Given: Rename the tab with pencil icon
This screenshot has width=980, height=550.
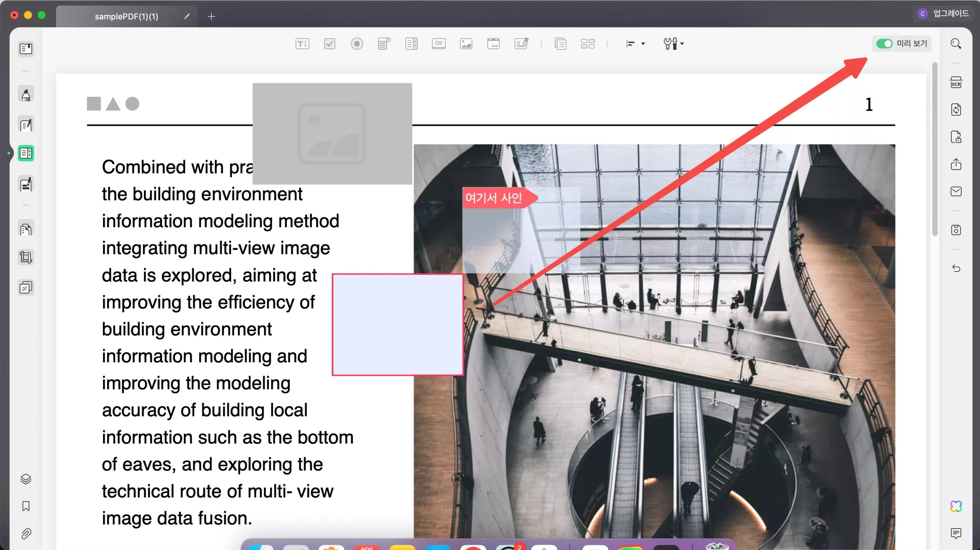Looking at the screenshot, I should coord(186,16).
